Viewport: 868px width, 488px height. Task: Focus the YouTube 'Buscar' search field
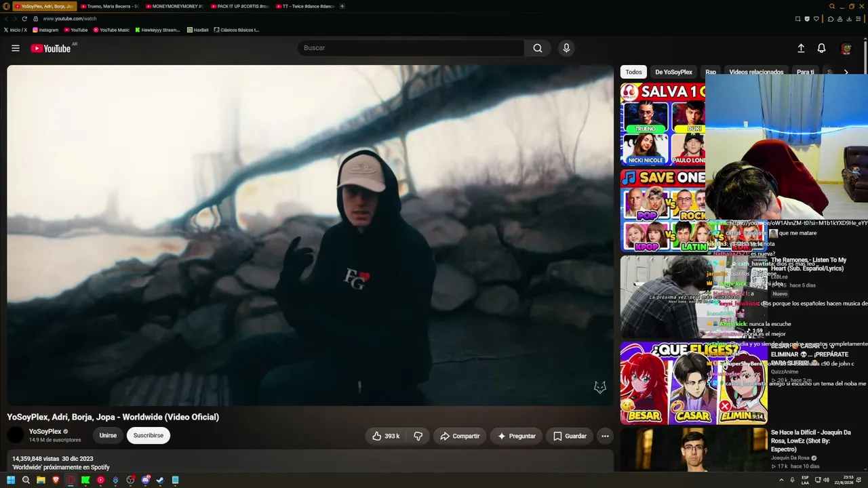click(x=410, y=48)
